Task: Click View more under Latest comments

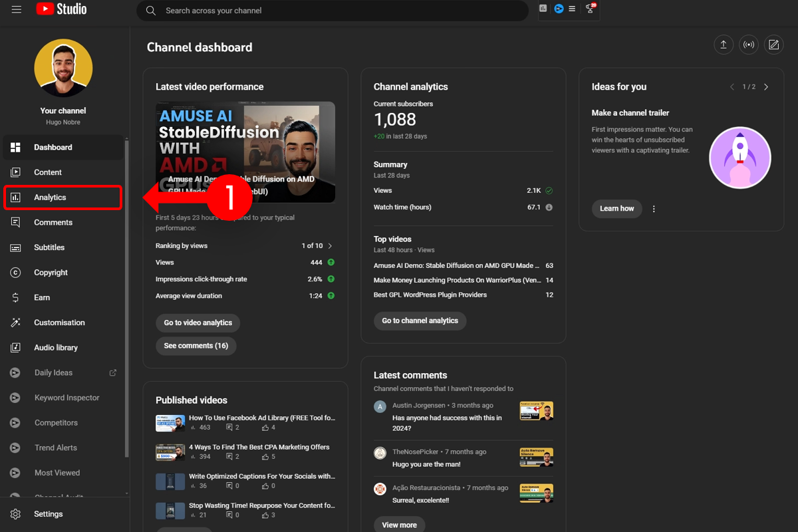Action: click(399, 525)
